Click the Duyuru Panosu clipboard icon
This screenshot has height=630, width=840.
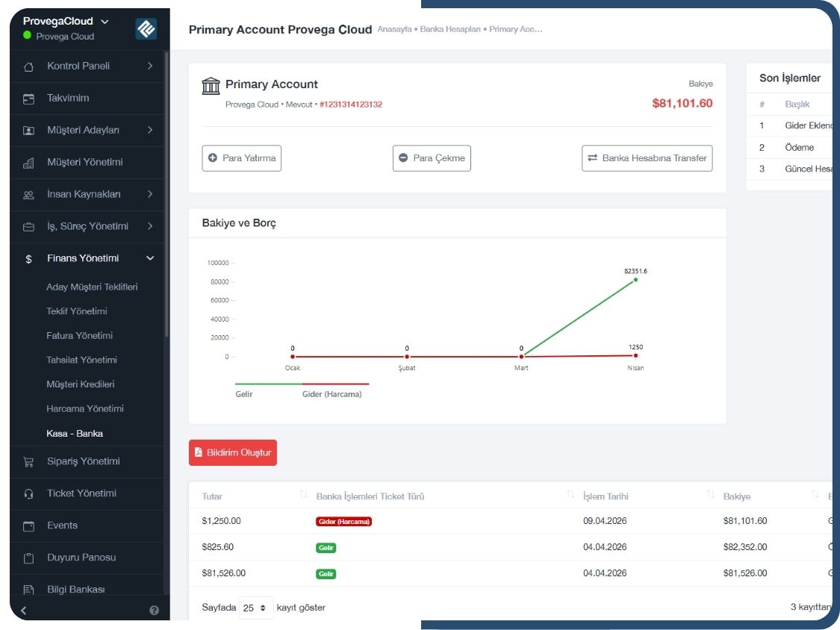[x=29, y=558]
